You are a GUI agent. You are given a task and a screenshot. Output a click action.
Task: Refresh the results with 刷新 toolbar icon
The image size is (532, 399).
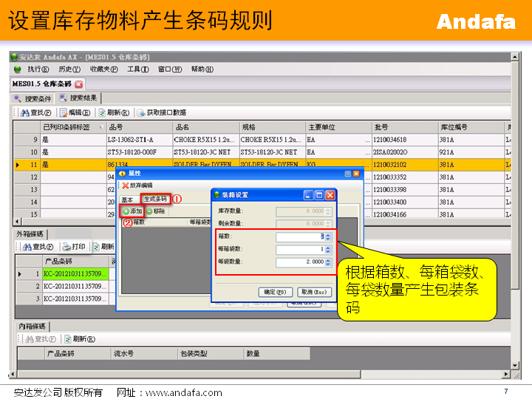103,112
